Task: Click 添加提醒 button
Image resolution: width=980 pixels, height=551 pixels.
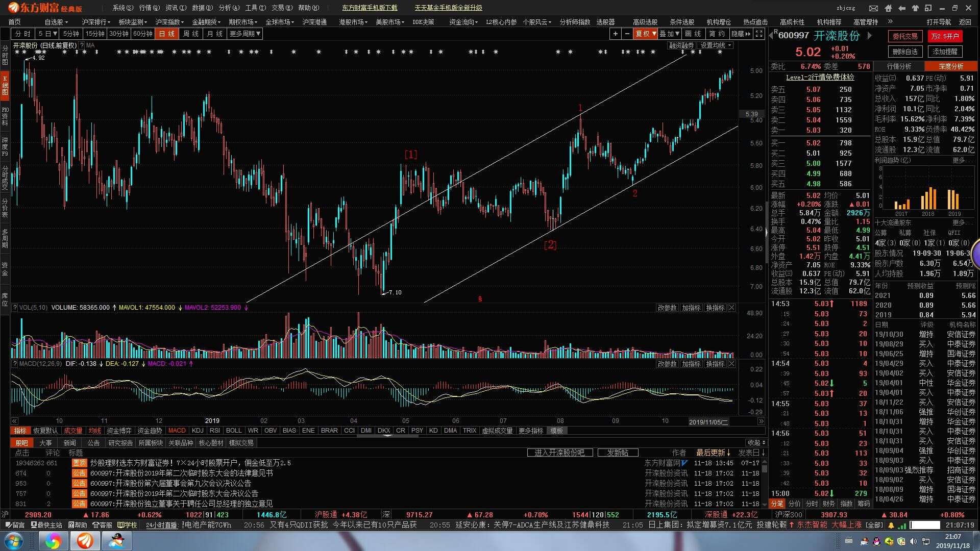Action: tap(945, 52)
